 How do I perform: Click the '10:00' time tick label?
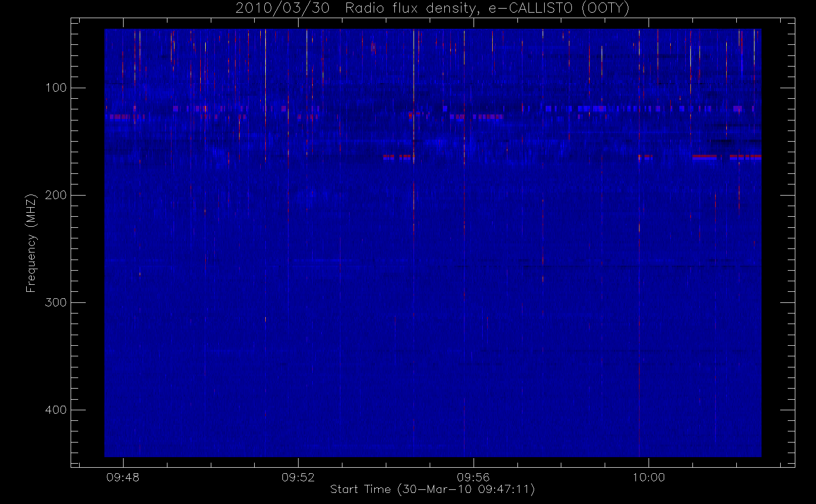tap(649, 477)
